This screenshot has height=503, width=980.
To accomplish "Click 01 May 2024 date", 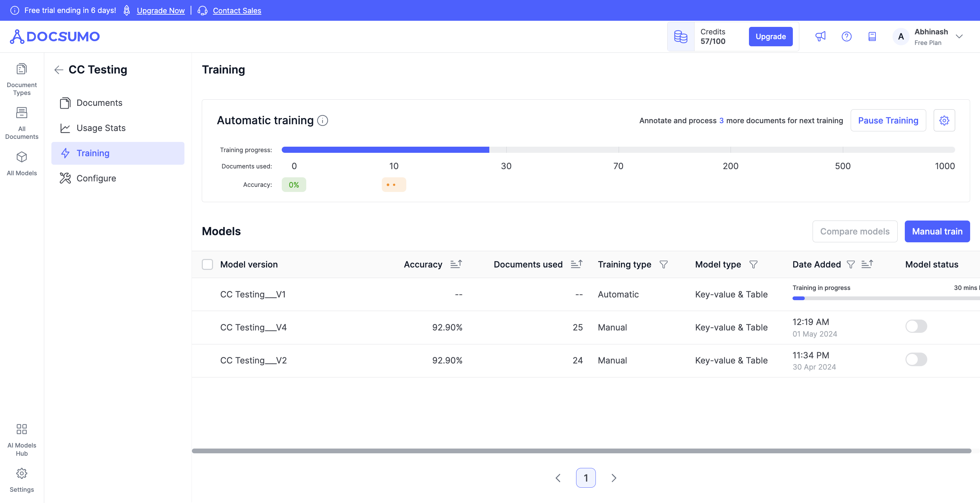I will [815, 334].
